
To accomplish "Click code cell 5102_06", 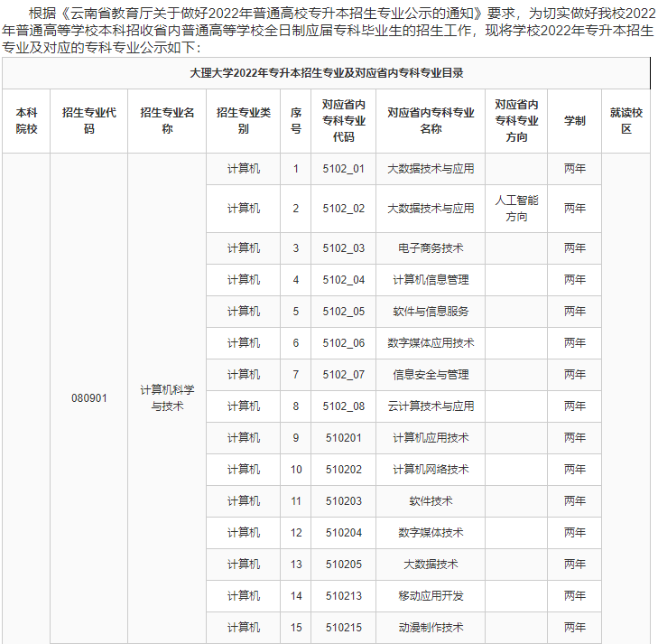I will [344, 343].
